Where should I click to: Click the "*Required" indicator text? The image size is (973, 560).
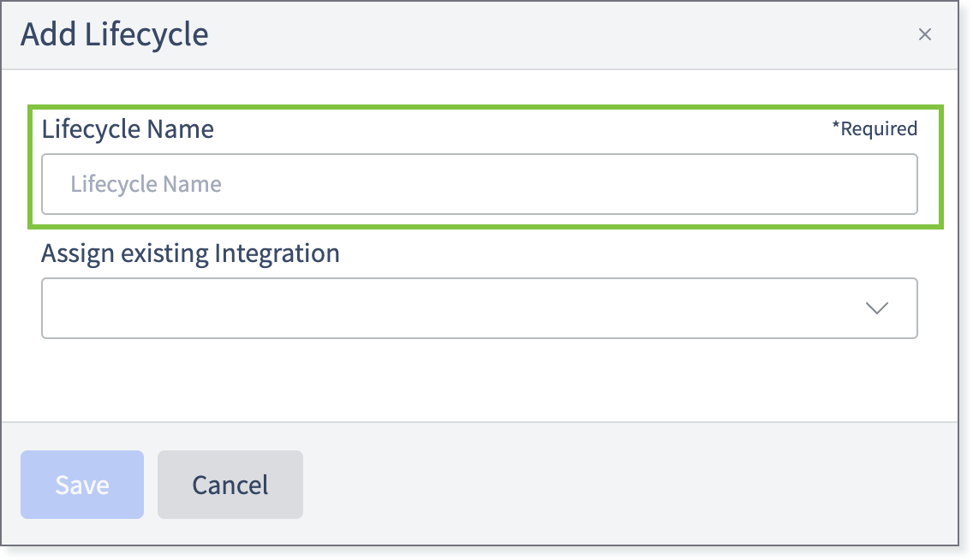[x=875, y=128]
